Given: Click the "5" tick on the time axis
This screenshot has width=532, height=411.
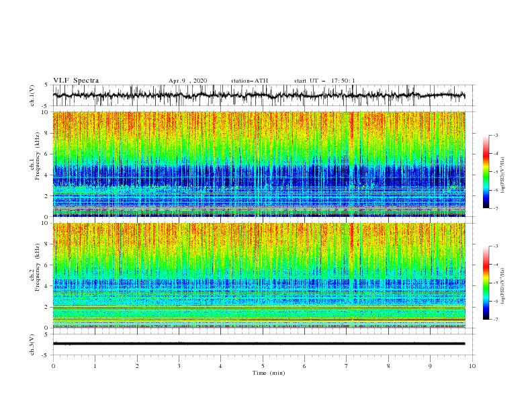Looking at the screenshot, I should 263,366.
